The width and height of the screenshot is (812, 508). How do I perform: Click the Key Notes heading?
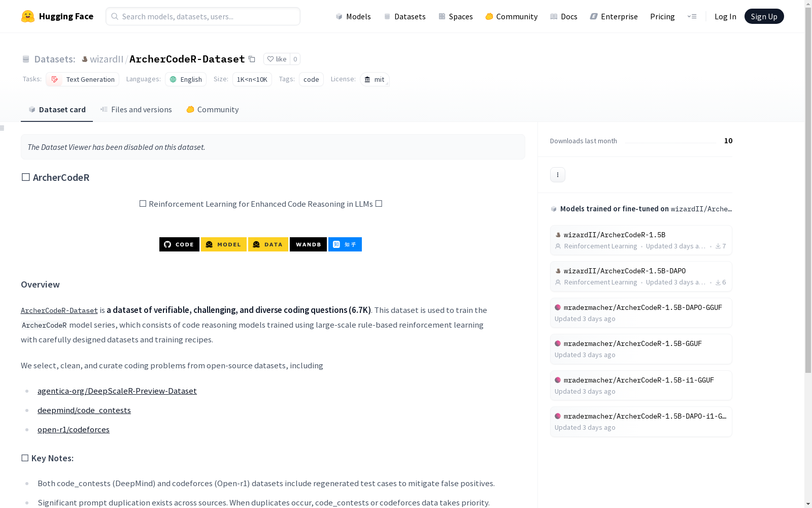[x=47, y=458]
